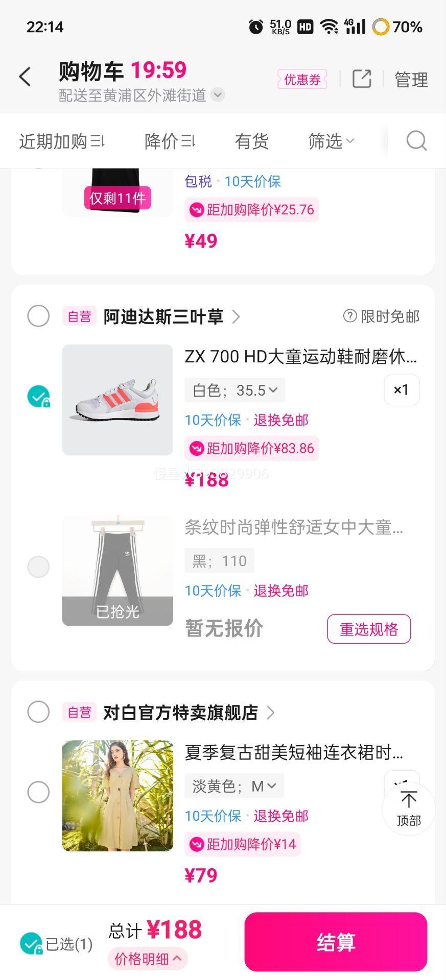The width and height of the screenshot is (446, 980).
Task: Switch to the 降价 filter tab
Action: tap(170, 141)
